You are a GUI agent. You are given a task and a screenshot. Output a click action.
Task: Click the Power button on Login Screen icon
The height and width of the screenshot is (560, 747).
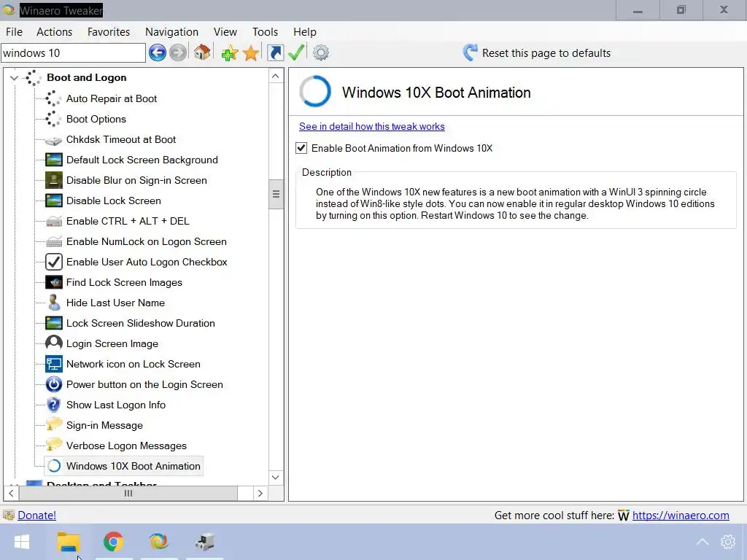click(53, 384)
